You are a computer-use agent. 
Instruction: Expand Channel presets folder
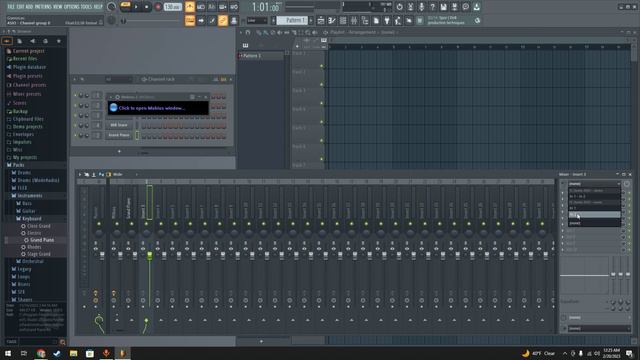[x=29, y=85]
